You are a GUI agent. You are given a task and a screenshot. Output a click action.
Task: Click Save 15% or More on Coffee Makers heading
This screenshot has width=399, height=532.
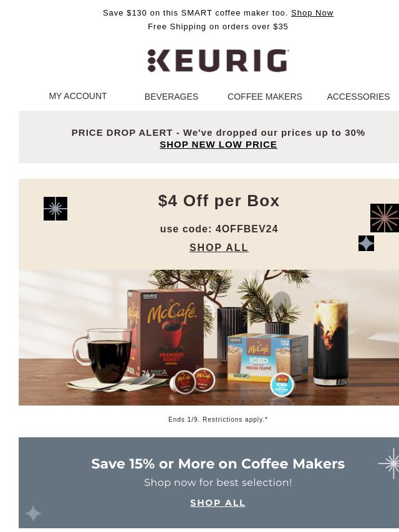[x=218, y=463]
